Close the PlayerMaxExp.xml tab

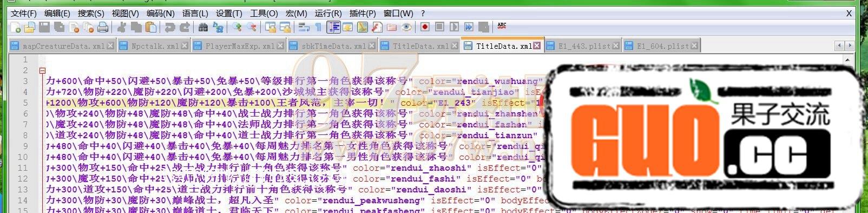click(280, 46)
